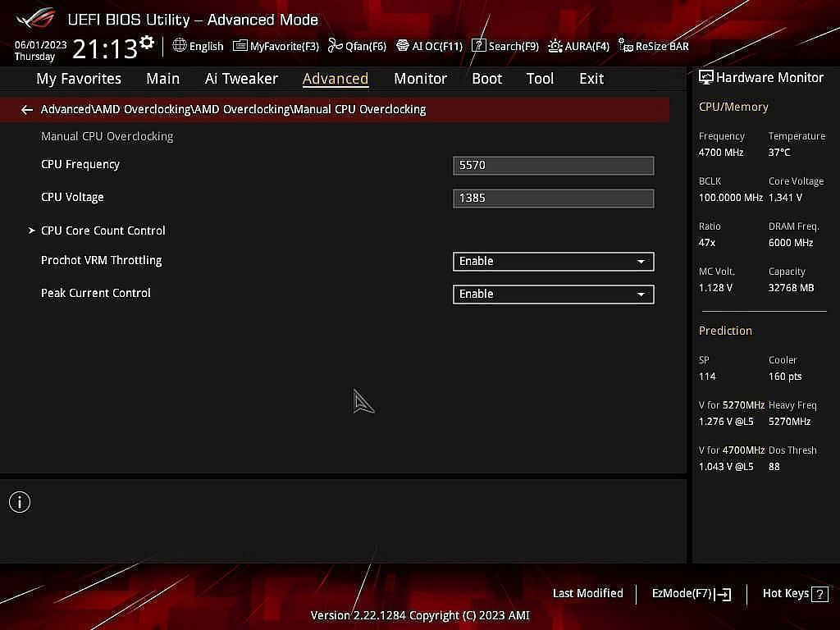Open Search(F9) question icon

pyautogui.click(x=478, y=46)
